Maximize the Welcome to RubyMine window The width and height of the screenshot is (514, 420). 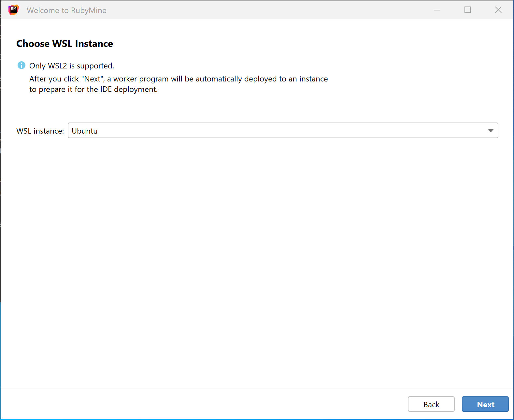pos(468,10)
